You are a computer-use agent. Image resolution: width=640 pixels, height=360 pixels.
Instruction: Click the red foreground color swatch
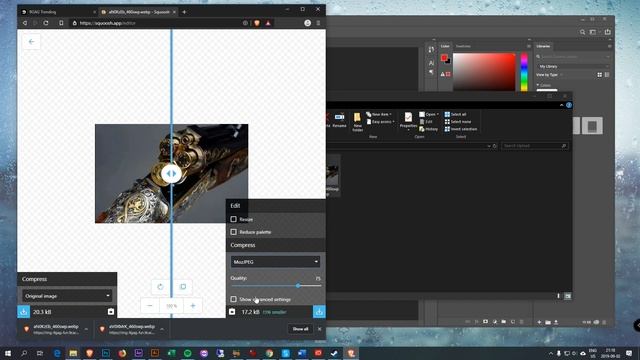click(444, 58)
